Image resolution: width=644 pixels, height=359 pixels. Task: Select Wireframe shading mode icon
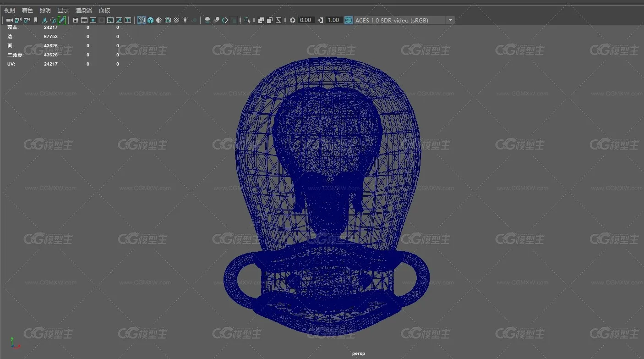coord(142,20)
